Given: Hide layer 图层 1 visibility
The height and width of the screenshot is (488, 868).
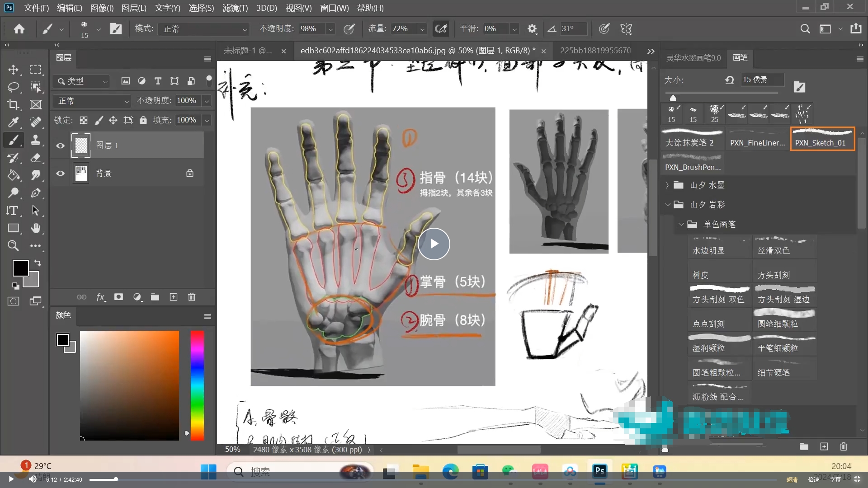Looking at the screenshot, I should (x=60, y=145).
